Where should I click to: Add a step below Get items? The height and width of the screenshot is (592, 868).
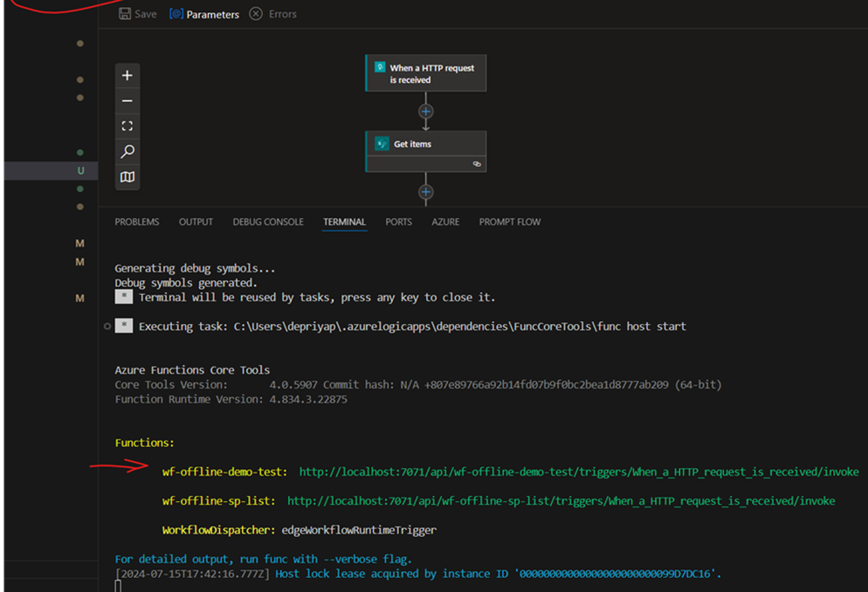(x=425, y=192)
